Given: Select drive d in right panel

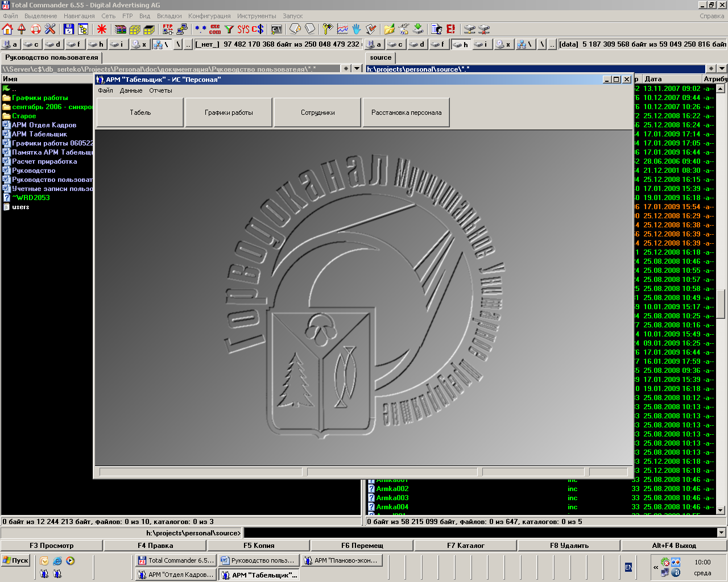Looking at the screenshot, I should coord(418,44).
